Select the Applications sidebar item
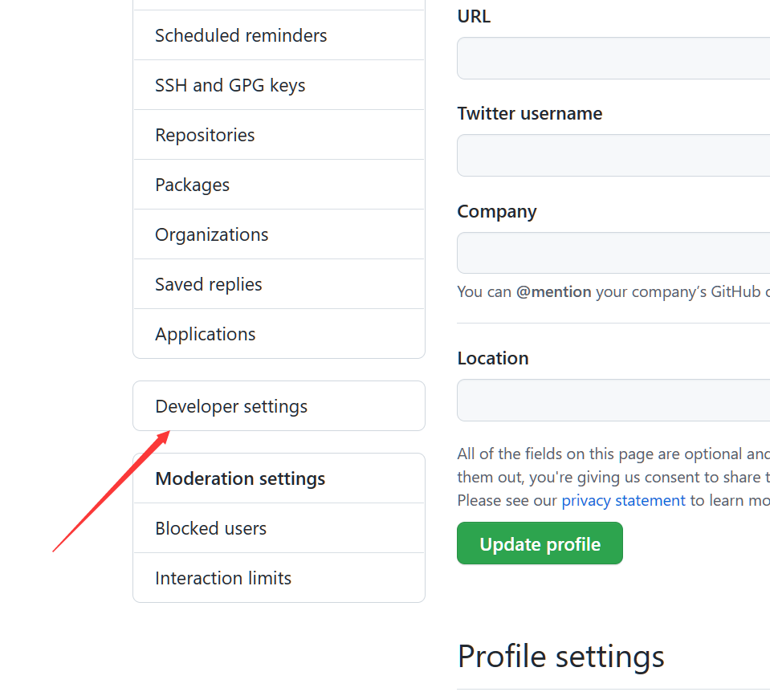770x700 pixels. point(206,334)
